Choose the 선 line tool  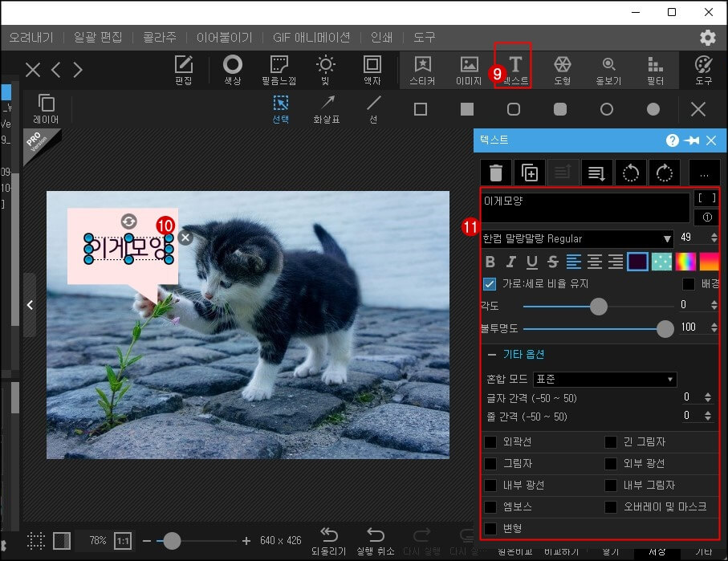[x=373, y=110]
